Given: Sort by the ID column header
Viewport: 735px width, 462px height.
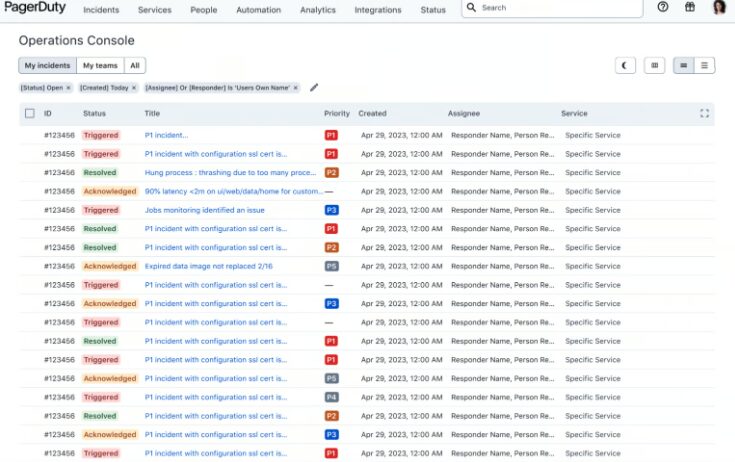Looking at the screenshot, I should pos(47,113).
